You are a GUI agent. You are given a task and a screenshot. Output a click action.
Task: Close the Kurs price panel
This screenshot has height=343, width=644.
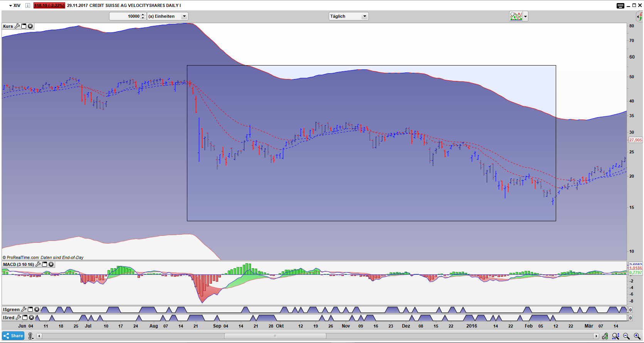pos(30,26)
